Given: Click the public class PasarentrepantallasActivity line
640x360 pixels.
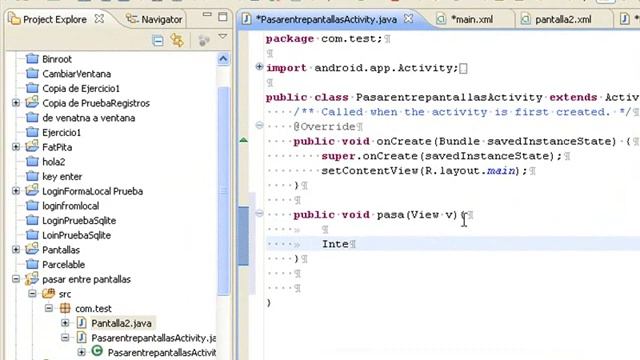Looking at the screenshot, I should click(453, 97).
